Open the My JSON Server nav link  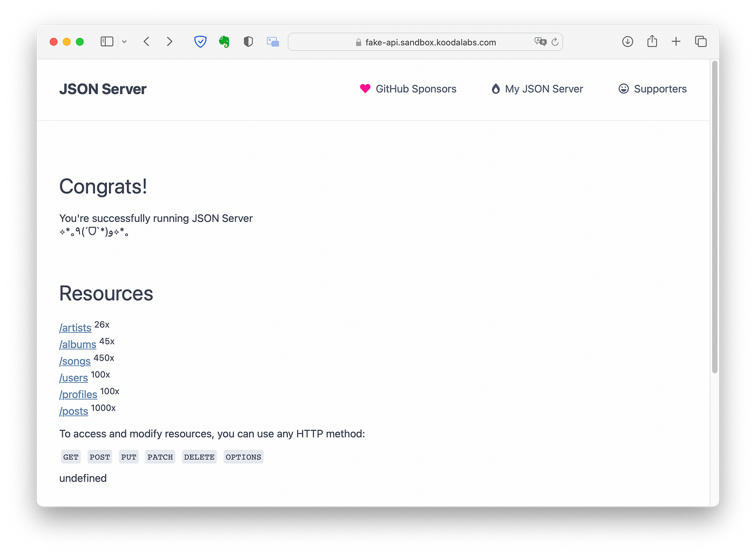(537, 89)
